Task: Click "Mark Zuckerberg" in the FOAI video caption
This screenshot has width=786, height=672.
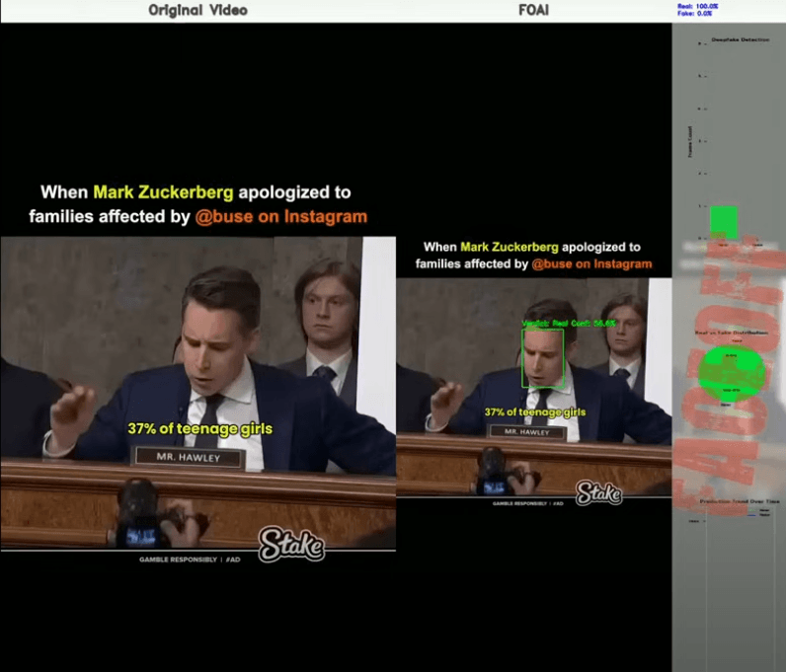Action: [x=510, y=247]
